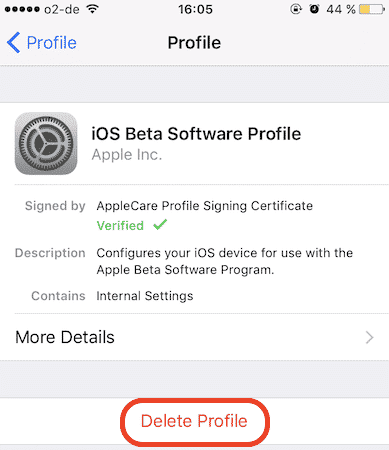Tap the alarm clock status icon
The image size is (389, 450).
tap(314, 9)
